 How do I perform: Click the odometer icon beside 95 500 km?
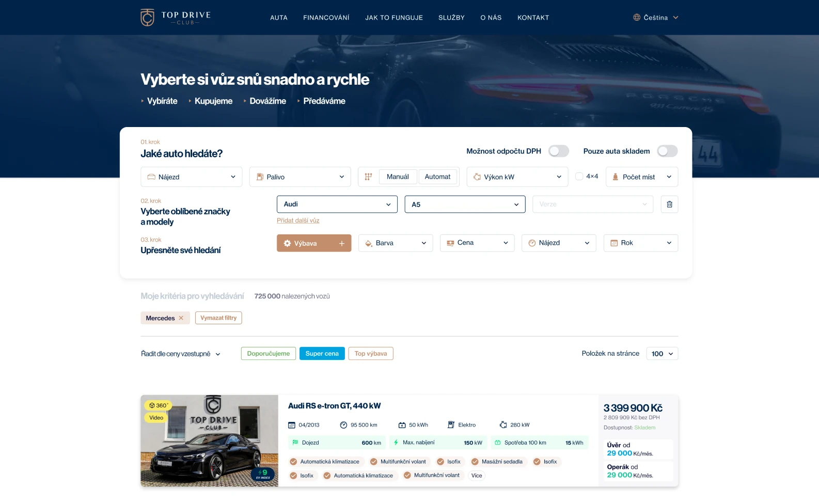[343, 425]
